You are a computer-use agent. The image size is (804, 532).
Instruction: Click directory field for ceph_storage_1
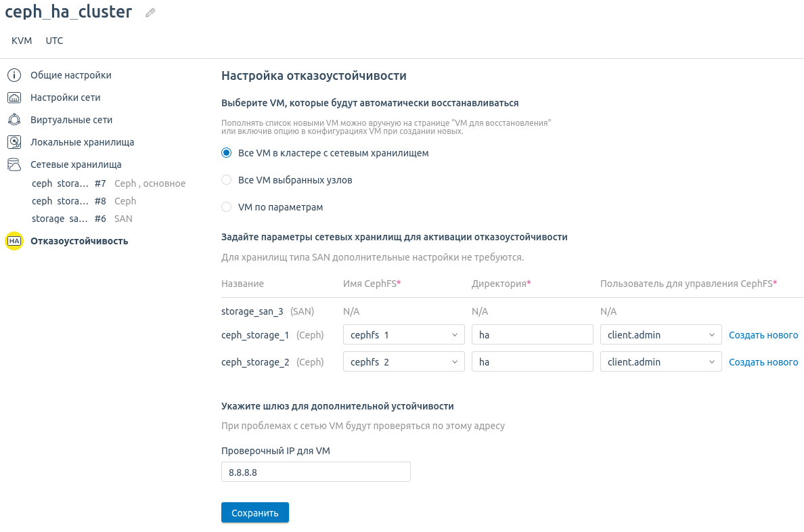pyautogui.click(x=532, y=335)
